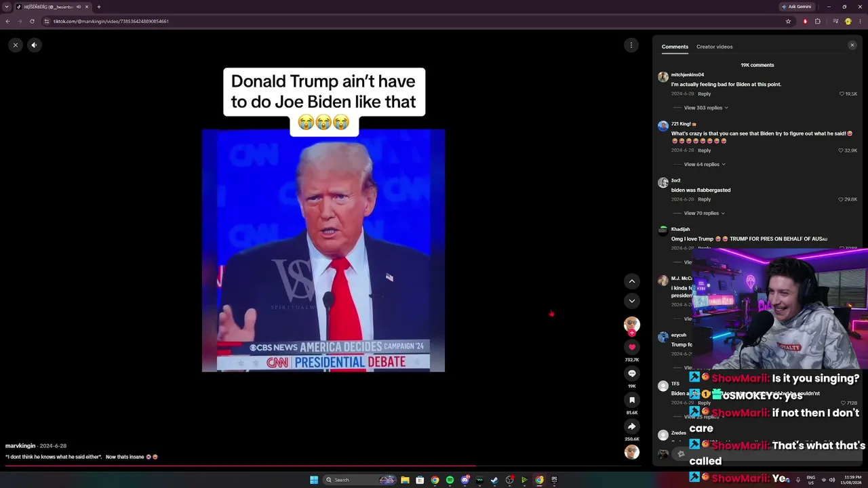Open Steam from the taskbar
Viewport: 868px width, 488px height.
[494, 480]
